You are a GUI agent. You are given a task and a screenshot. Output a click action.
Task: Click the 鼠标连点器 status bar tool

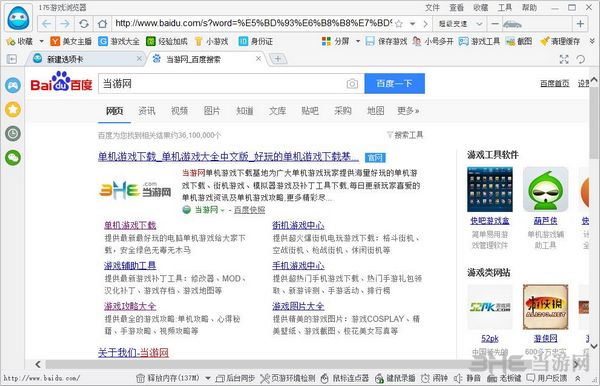click(x=344, y=378)
